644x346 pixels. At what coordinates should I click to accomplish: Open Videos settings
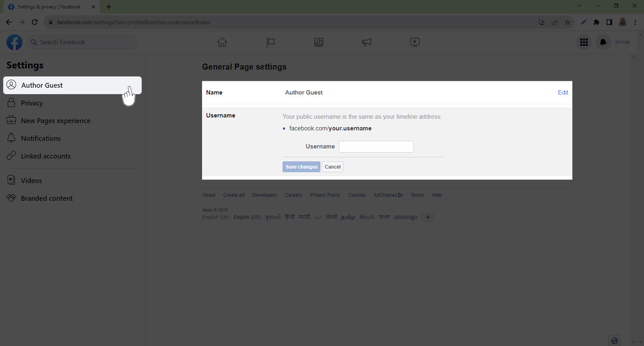tap(72, 181)
